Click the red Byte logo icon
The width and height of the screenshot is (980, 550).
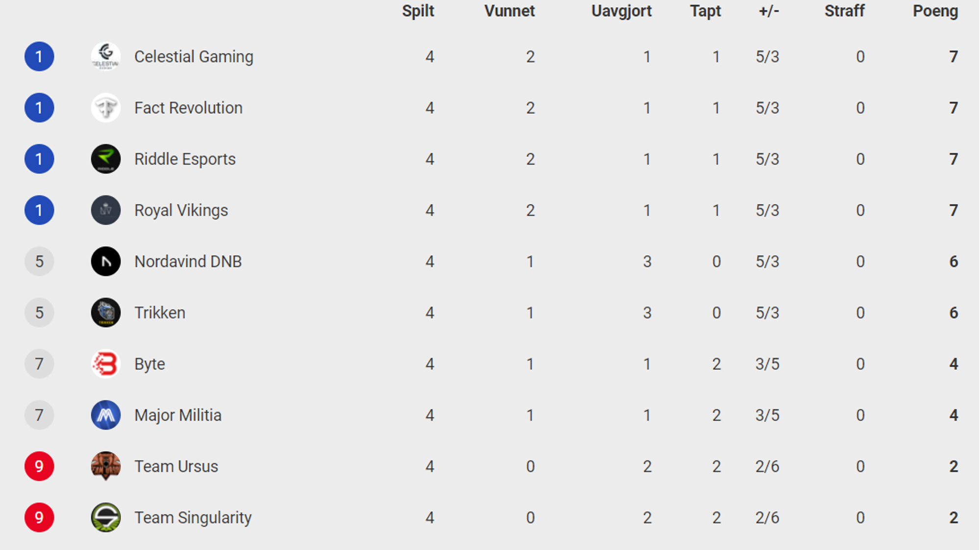coord(106,364)
